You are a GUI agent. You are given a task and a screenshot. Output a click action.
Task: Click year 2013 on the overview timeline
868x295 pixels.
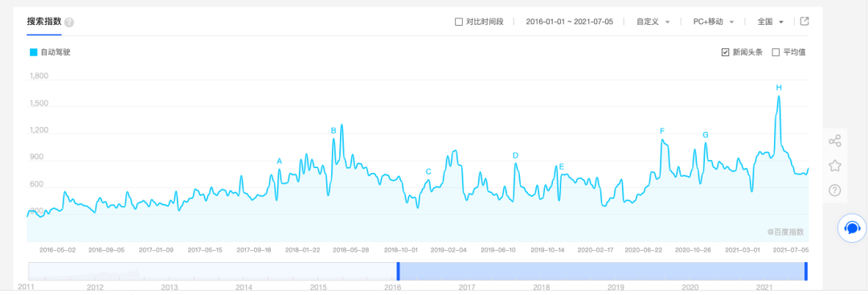click(170, 288)
